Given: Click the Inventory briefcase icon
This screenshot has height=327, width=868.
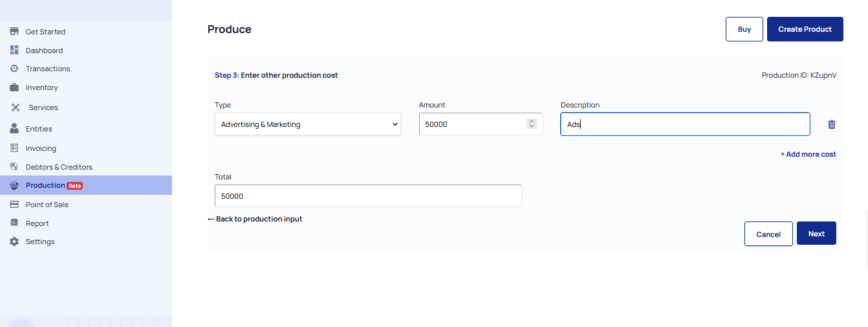Looking at the screenshot, I should [14, 87].
